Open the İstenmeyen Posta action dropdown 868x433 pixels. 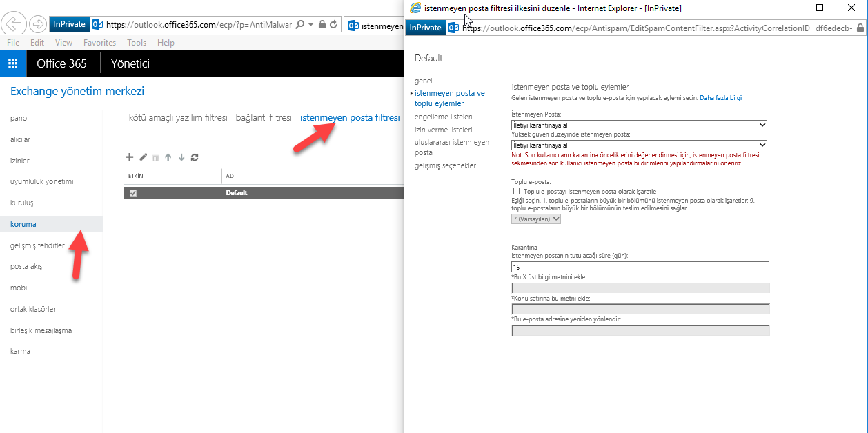point(640,125)
